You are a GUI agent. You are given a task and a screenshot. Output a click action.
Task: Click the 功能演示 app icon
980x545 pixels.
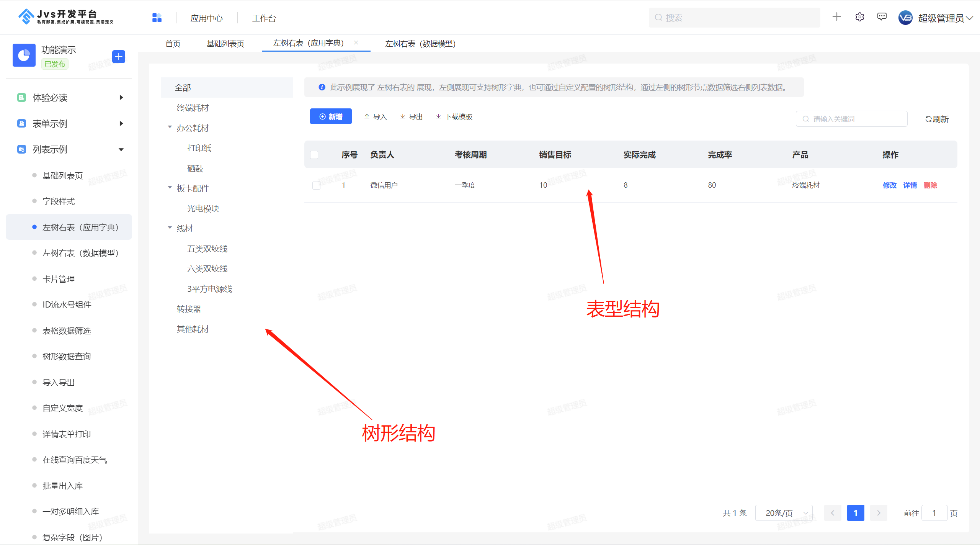tap(24, 55)
